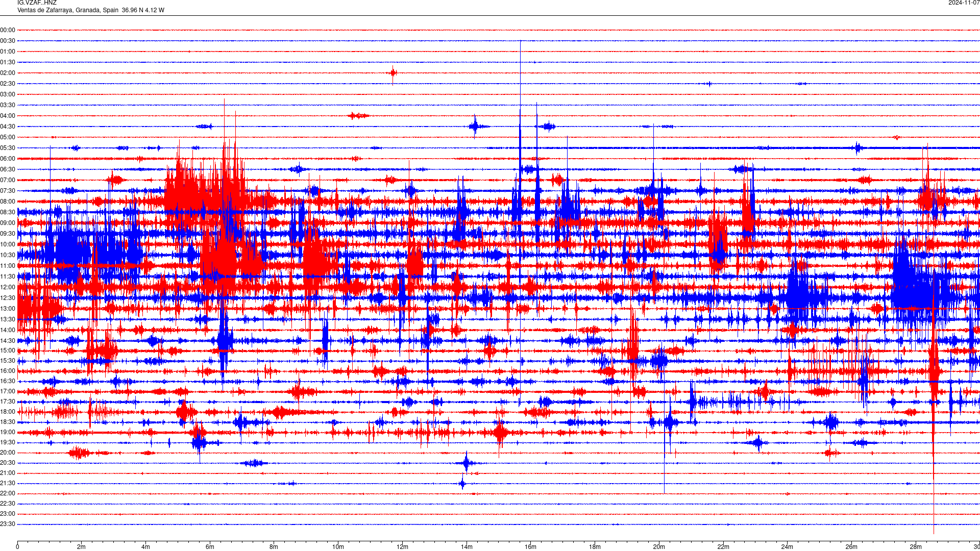This screenshot has width=980, height=551.
Task: Select the 04:30 time row label
Action: coord(8,127)
